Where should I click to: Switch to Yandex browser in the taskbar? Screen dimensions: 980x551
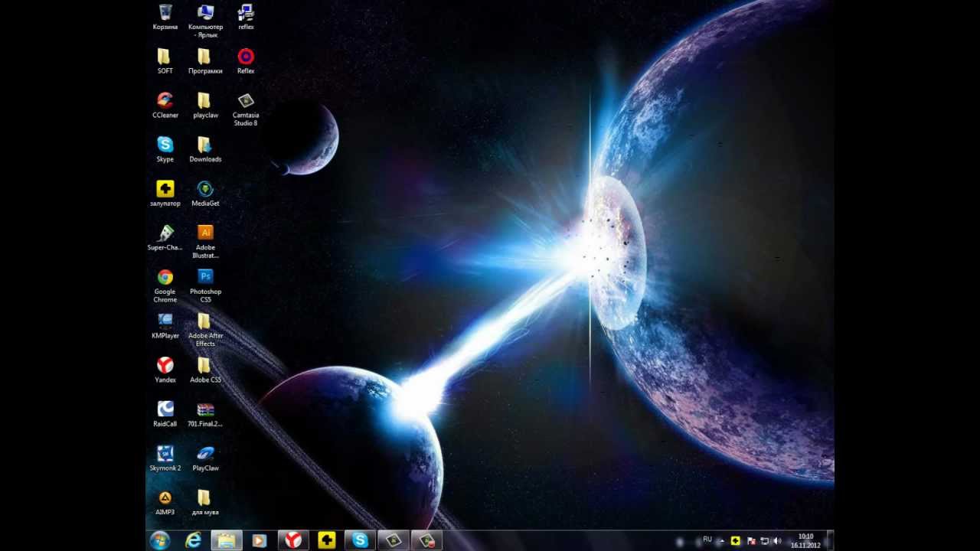pos(293,540)
